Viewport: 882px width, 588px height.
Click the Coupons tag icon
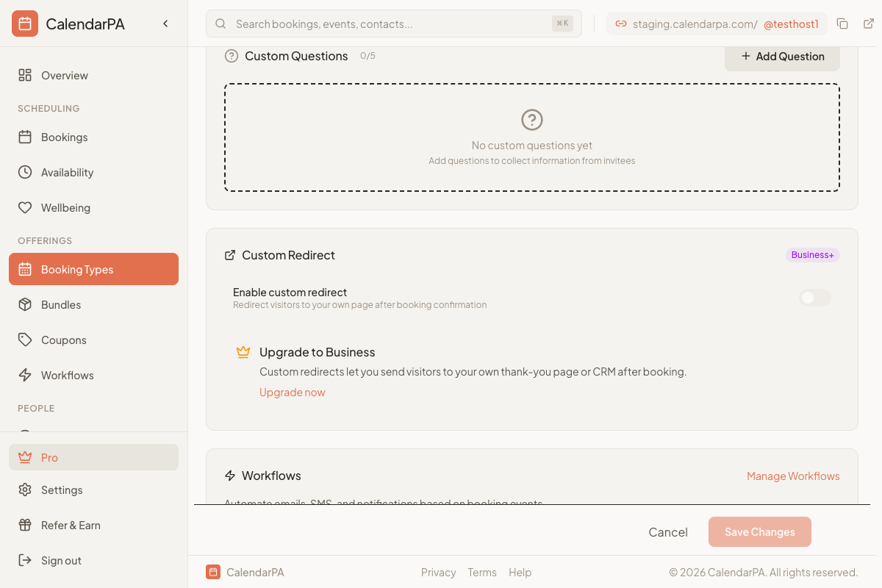24,340
